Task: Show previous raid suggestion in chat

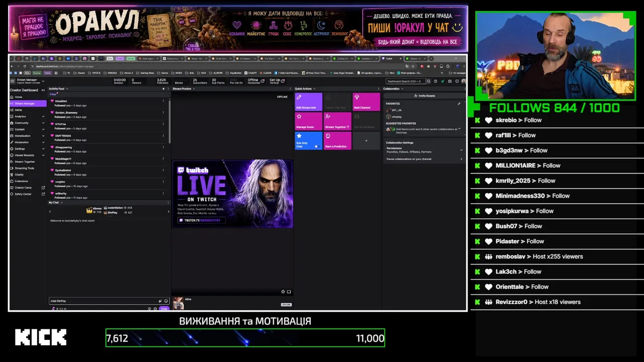Action: pyautogui.click(x=50, y=211)
